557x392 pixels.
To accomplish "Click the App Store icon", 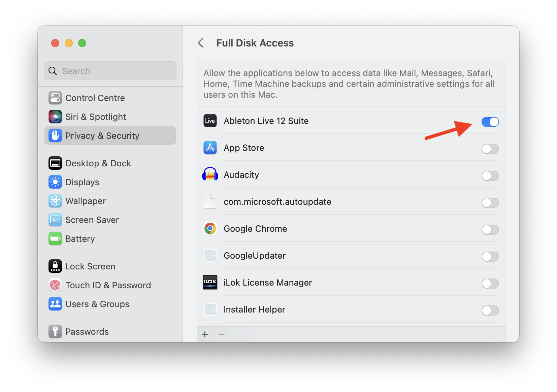I will click(210, 148).
